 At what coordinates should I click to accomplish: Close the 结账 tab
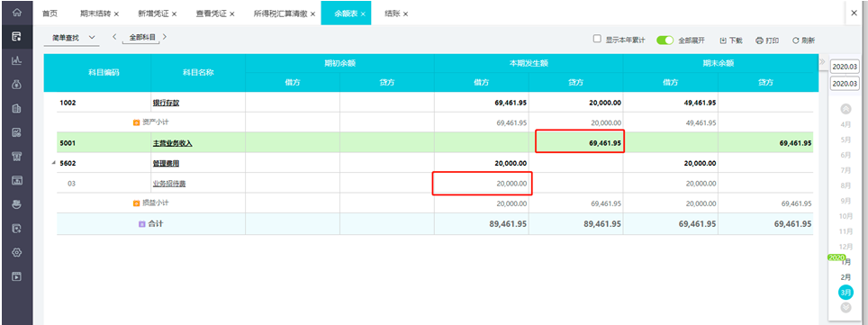click(x=406, y=14)
